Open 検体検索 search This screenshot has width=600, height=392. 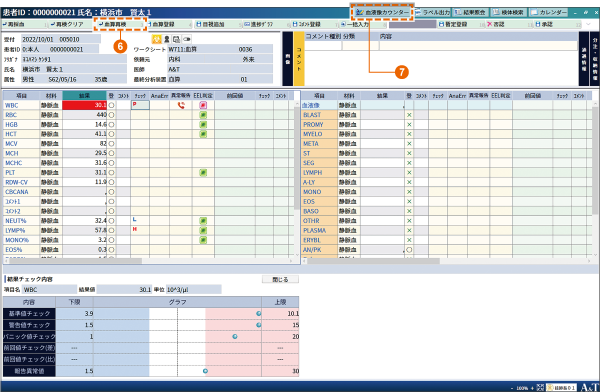coord(509,13)
